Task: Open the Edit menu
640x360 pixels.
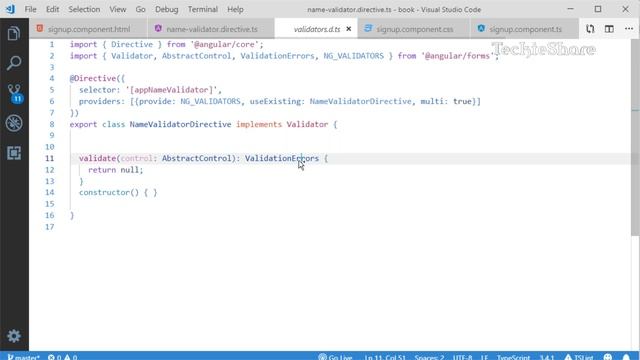Action: tap(52, 9)
